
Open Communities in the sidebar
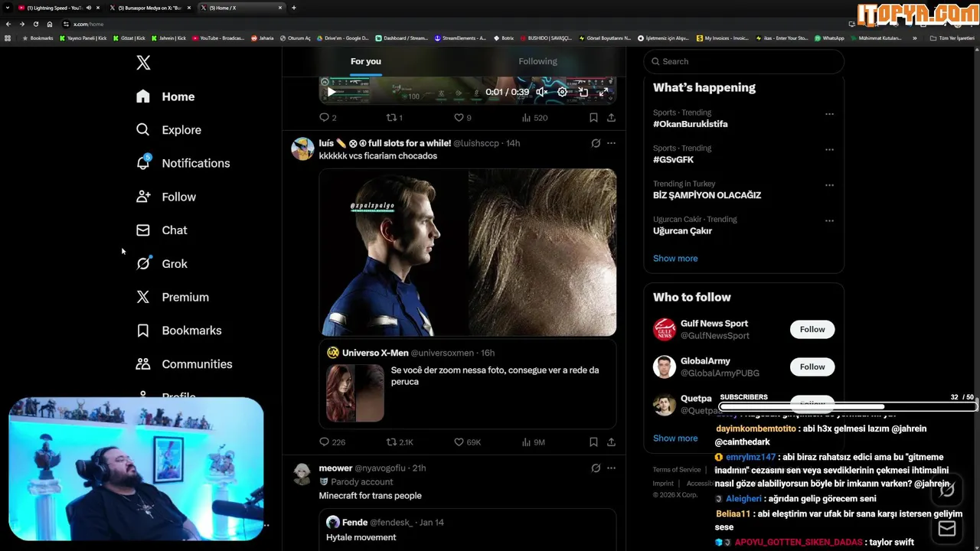[x=184, y=364]
